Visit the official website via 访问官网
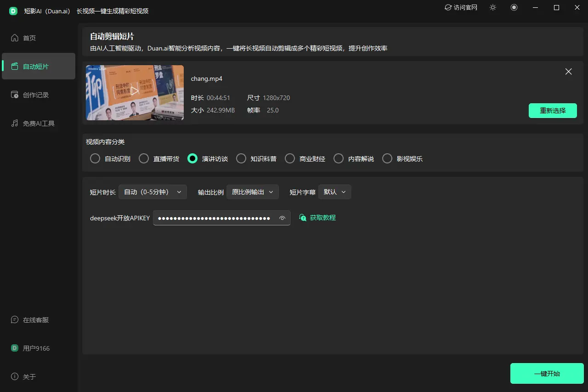This screenshot has height=392, width=588. coord(461,7)
